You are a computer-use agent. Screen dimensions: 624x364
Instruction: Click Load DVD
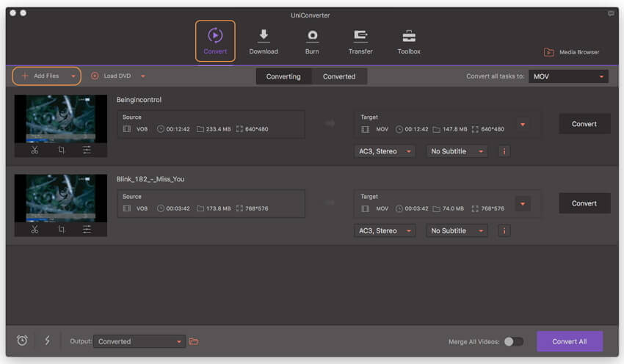click(111, 76)
